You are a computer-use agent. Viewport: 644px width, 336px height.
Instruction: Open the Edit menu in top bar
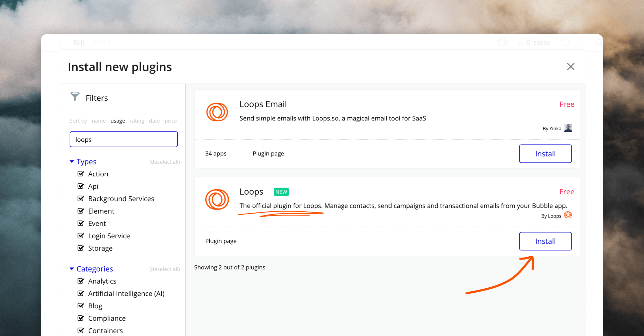pos(79,43)
